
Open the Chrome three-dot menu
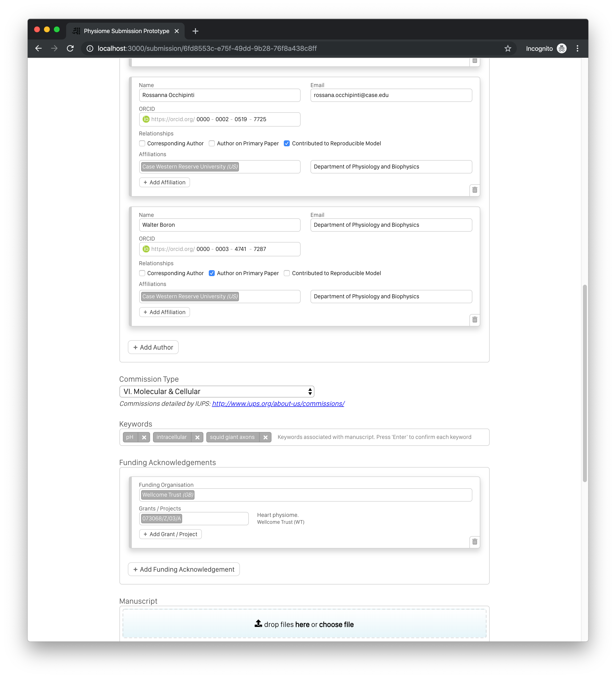[x=577, y=48]
